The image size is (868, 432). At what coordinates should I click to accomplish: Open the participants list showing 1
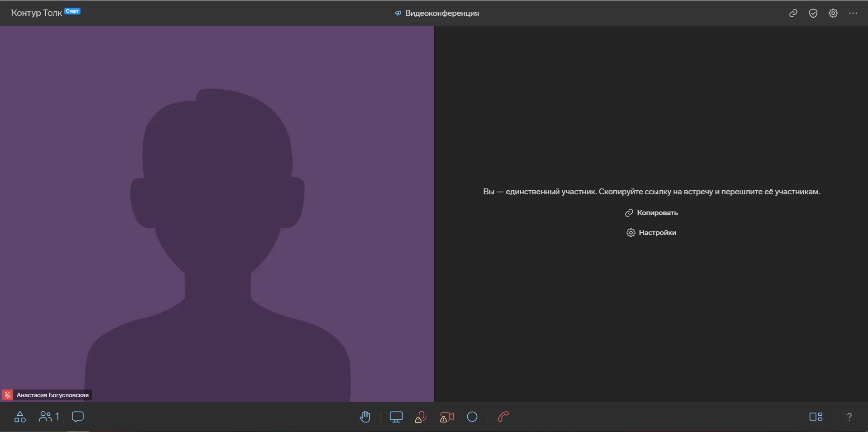pos(49,417)
